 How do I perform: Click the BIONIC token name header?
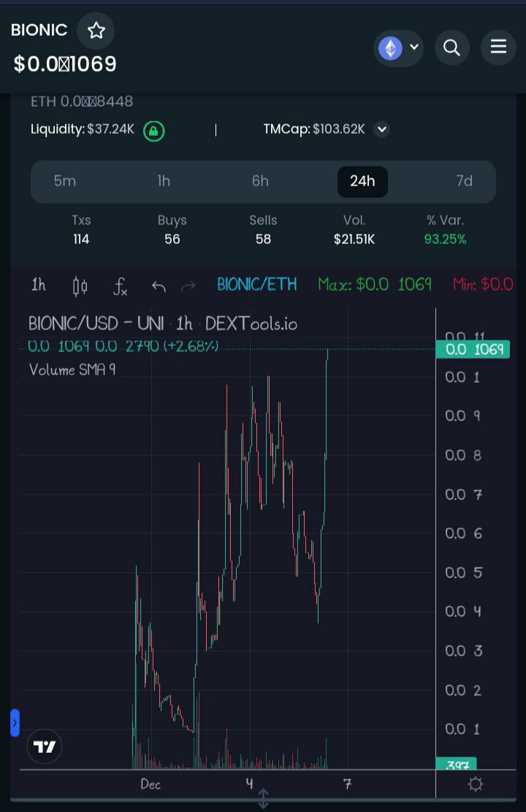tap(39, 30)
